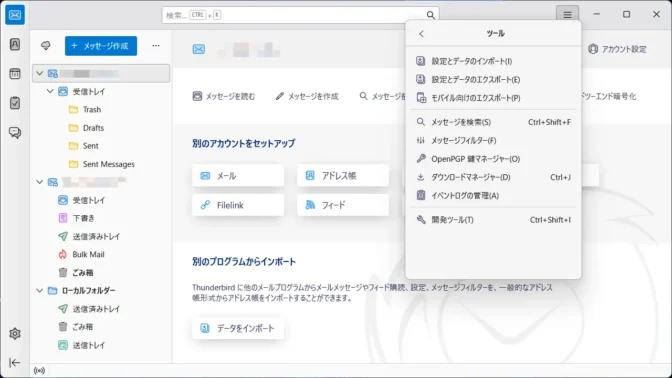Select first account's 受信トレイ folder

[x=101, y=91]
